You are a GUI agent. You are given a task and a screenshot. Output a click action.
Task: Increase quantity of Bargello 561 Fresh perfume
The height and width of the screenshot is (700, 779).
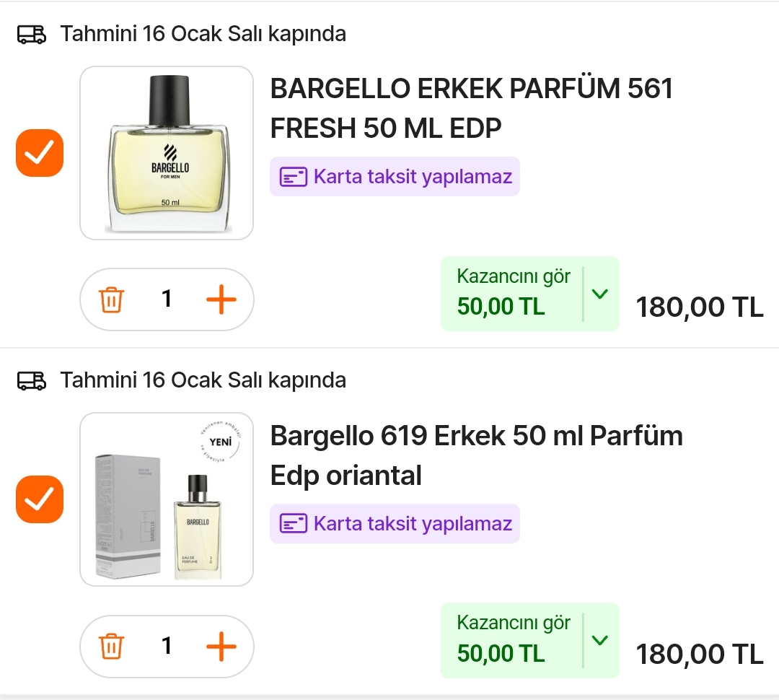pyautogui.click(x=221, y=299)
